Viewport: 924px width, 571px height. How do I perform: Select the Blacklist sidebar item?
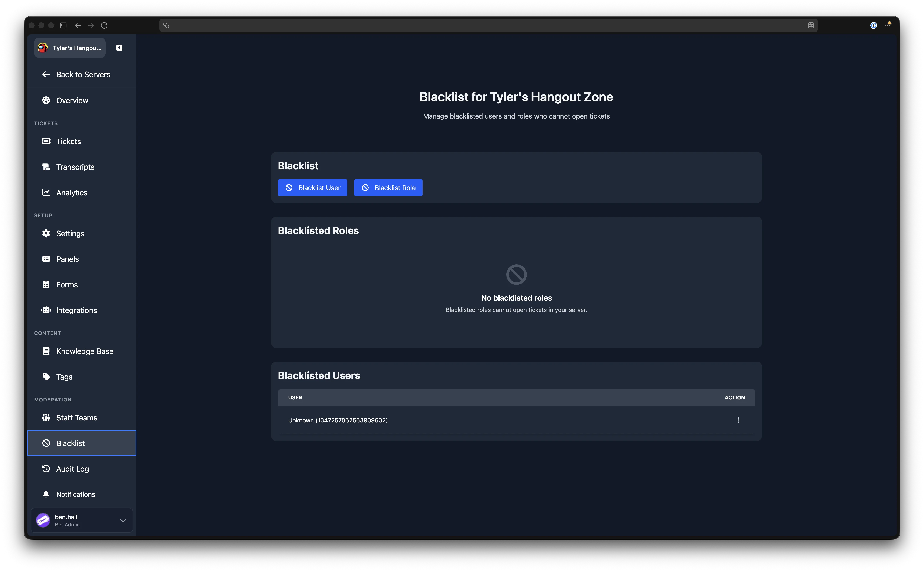(x=82, y=443)
